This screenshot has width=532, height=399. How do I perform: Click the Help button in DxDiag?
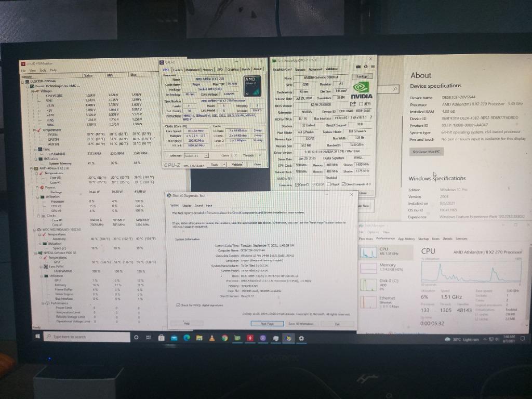[x=187, y=324]
